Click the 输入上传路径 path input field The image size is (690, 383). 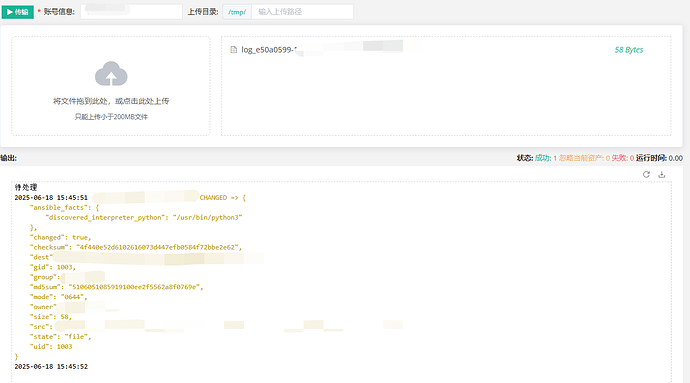(302, 12)
